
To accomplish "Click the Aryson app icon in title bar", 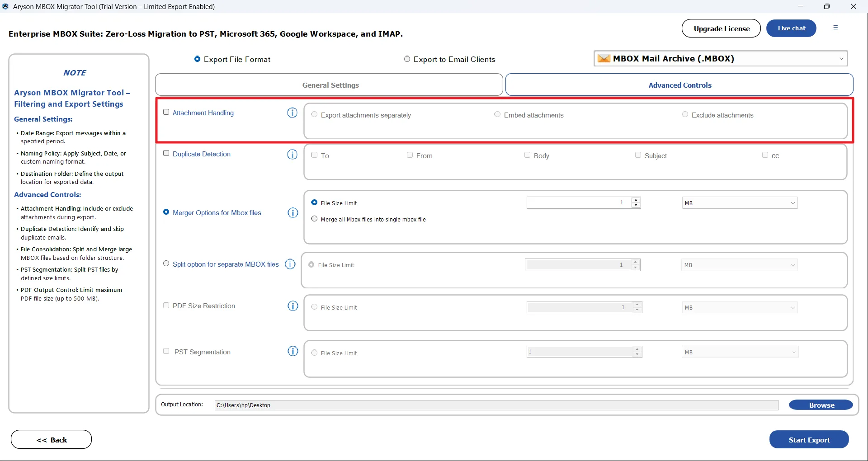I will coord(5,6).
